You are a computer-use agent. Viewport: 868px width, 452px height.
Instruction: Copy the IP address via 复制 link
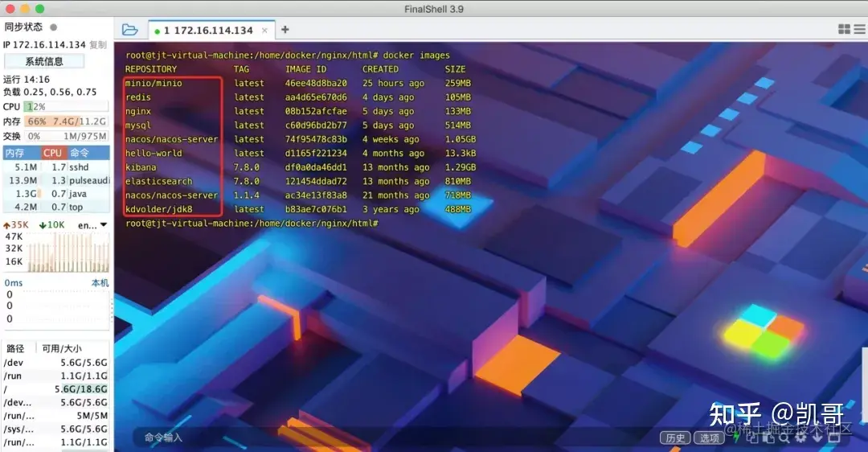click(98, 45)
